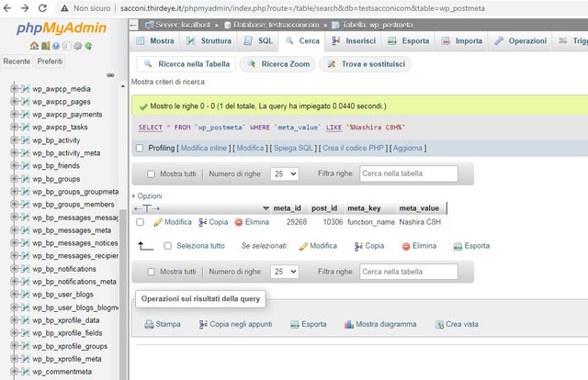Click the bottom Esporta icon in query operations

click(x=295, y=324)
